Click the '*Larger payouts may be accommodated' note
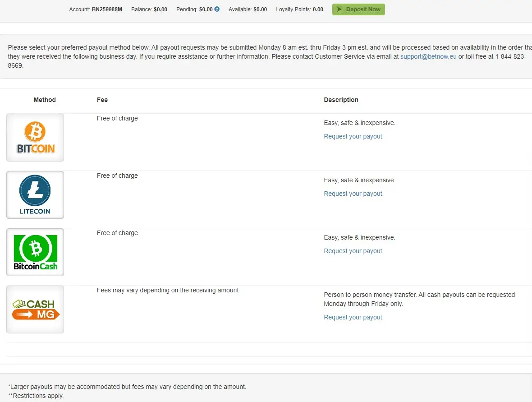This screenshot has width=532, height=402. coord(127,387)
